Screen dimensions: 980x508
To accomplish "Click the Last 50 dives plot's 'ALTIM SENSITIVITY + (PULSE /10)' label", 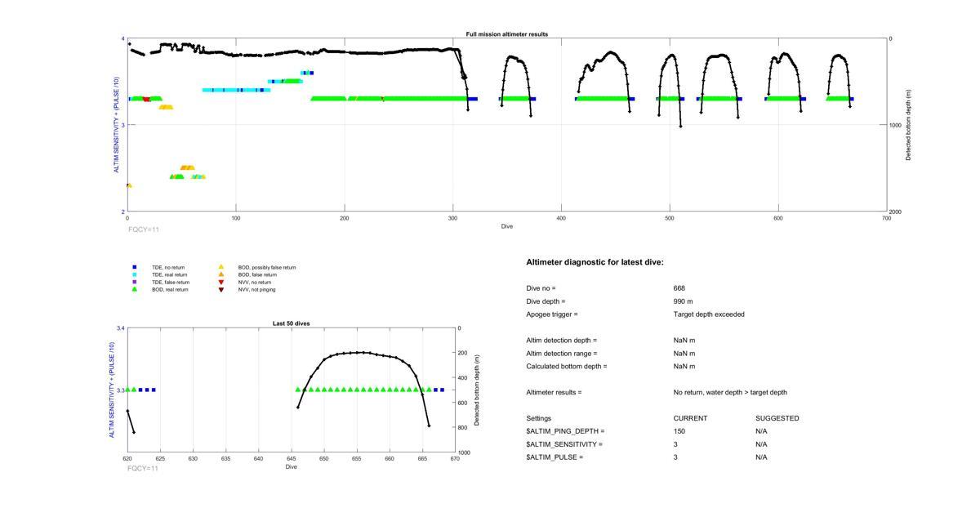I will tap(112, 390).
